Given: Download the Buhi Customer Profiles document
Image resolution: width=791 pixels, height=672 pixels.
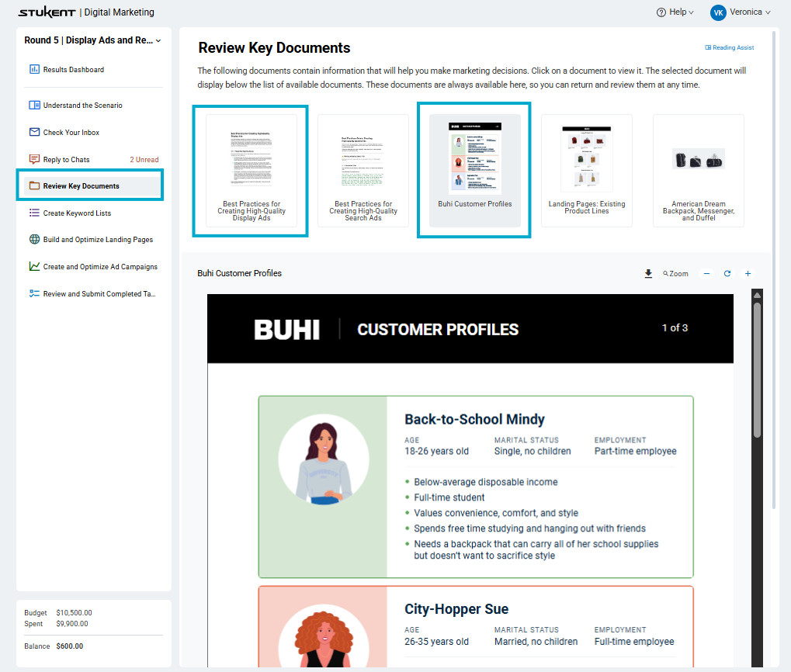Looking at the screenshot, I should pyautogui.click(x=648, y=274).
